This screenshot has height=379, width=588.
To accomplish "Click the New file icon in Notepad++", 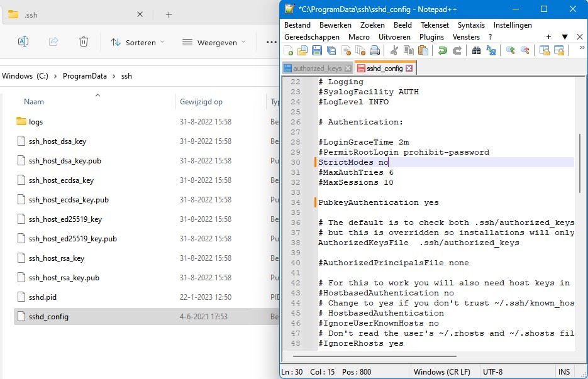I will pos(289,50).
